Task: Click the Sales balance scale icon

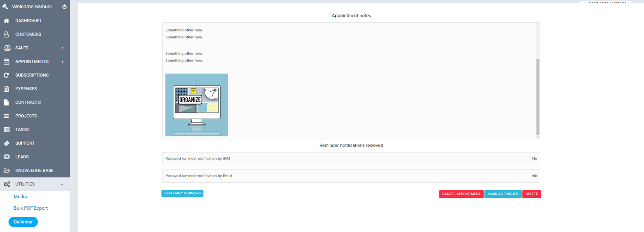Action: pyautogui.click(x=7, y=48)
